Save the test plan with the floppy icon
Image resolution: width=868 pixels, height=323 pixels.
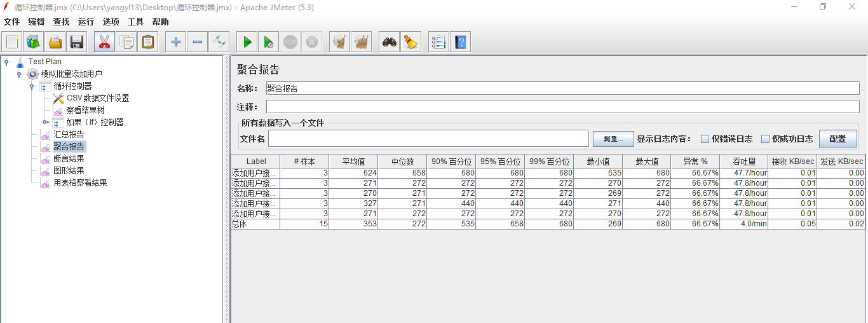(77, 43)
